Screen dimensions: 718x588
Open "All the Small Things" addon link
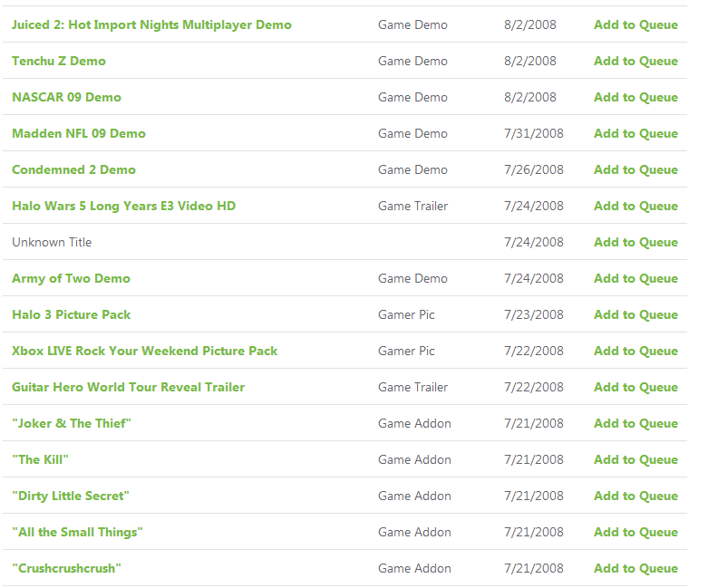[77, 532]
